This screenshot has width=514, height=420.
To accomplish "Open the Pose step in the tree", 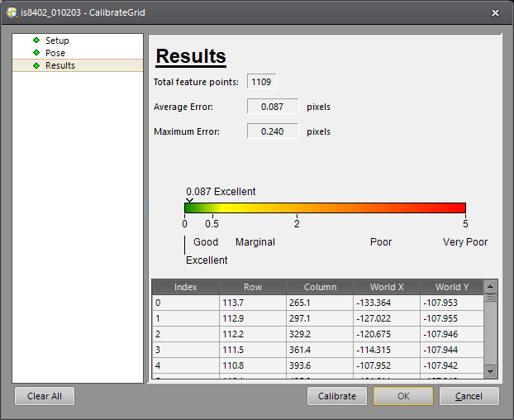I will click(55, 53).
